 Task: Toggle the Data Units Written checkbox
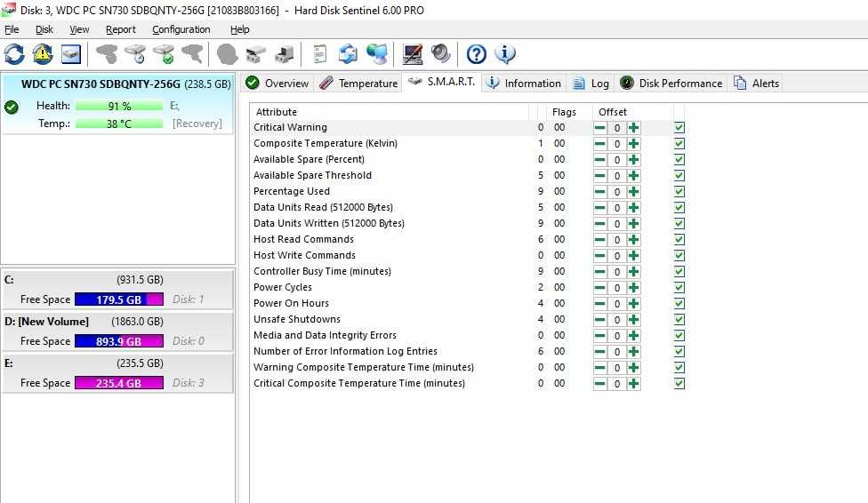[x=679, y=224]
